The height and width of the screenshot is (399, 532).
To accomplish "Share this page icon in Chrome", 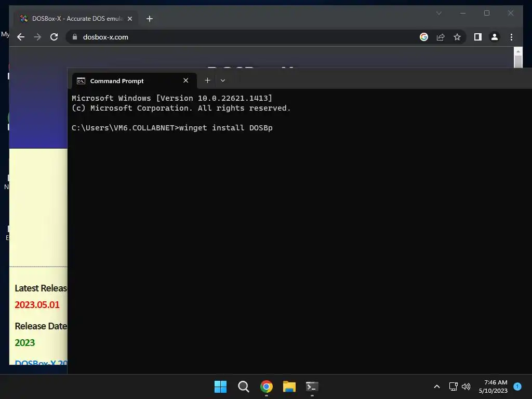I will click(441, 37).
